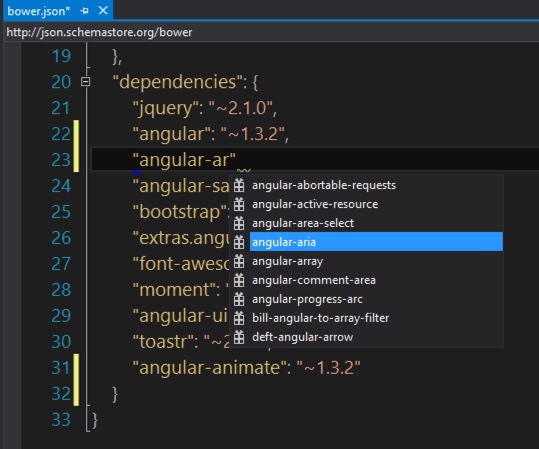Screen dimensions: 539x449
Task: Click package icon beside angular-area-select
Action: pyautogui.click(x=239, y=223)
